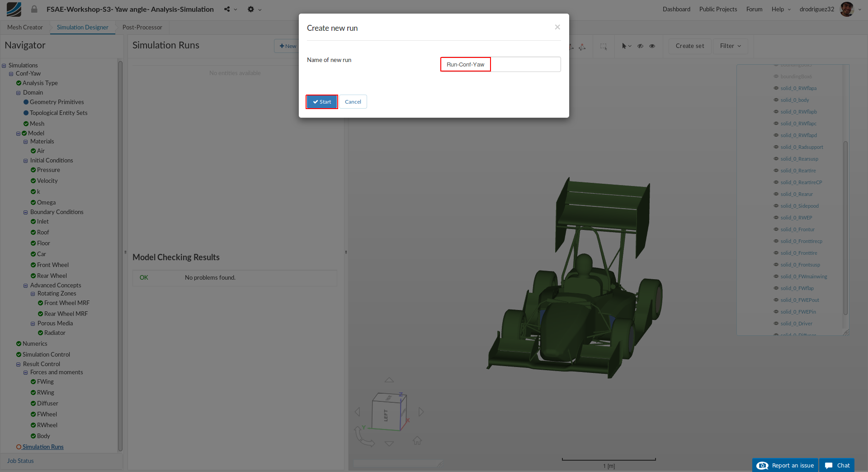Go to the Dashboard menu item
The image size is (868, 472).
[676, 9]
